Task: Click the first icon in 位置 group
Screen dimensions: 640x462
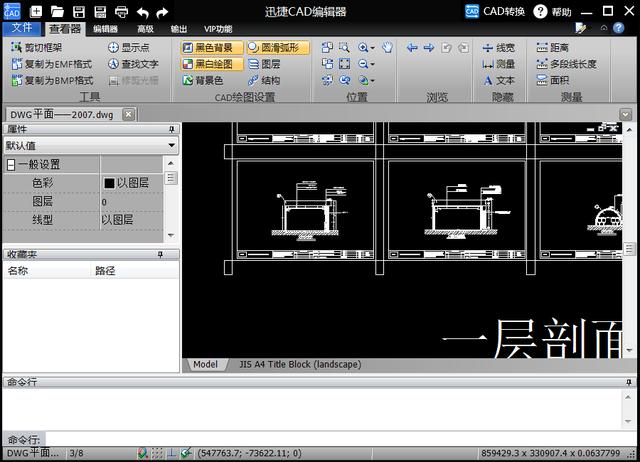Action: coord(327,47)
